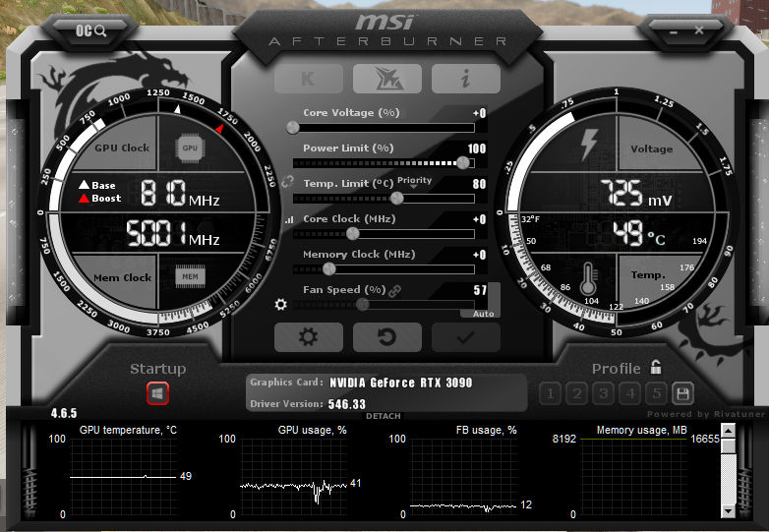Viewport: 769px width, 532px height.
Task: Click the Memory usage graph
Action: tap(633, 479)
